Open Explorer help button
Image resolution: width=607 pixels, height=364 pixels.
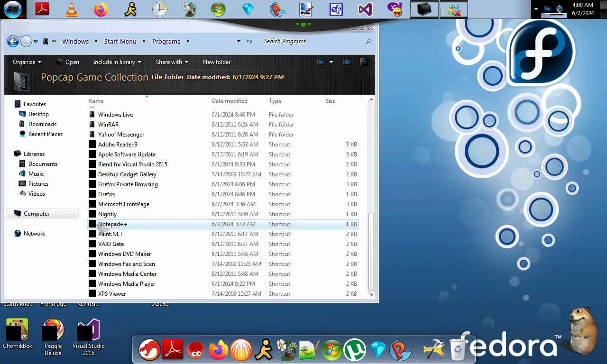click(x=364, y=62)
